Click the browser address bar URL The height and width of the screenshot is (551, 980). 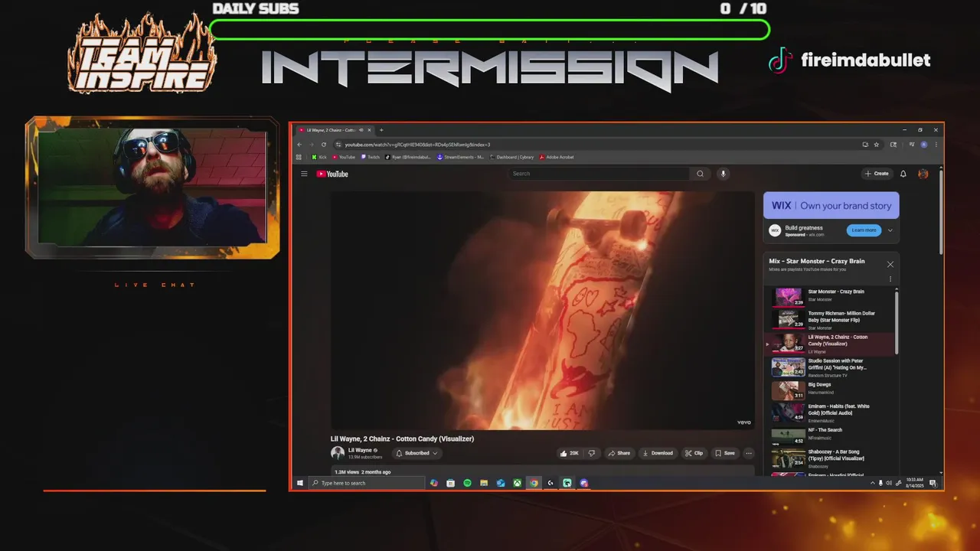(x=417, y=145)
